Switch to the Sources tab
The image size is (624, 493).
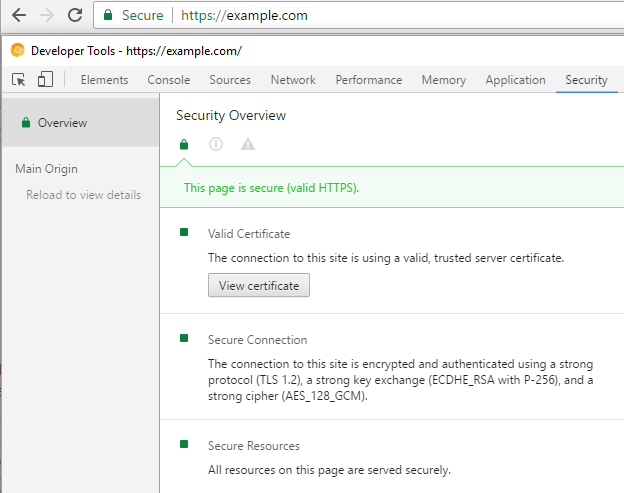tap(230, 80)
